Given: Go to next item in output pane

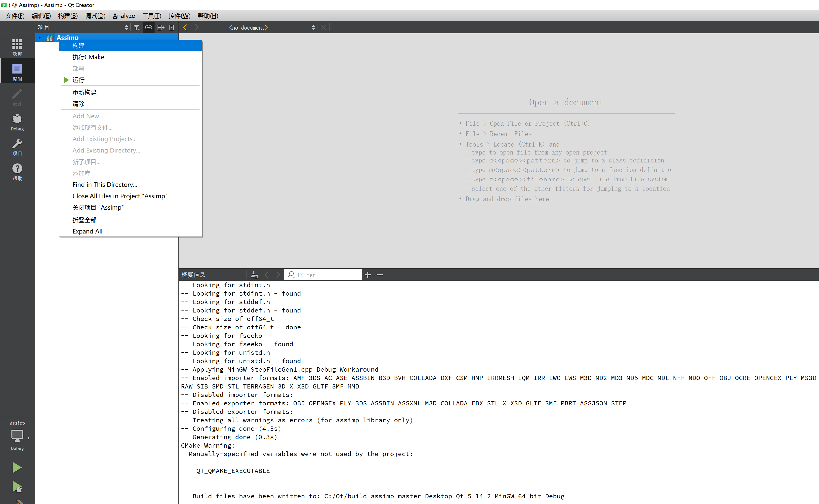Looking at the screenshot, I should click(x=278, y=275).
